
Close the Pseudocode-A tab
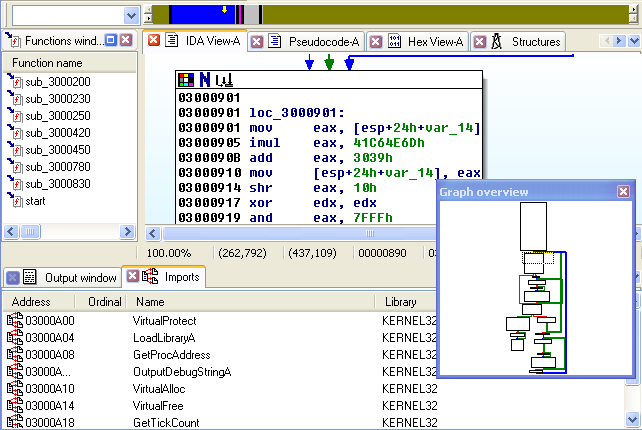click(x=257, y=41)
